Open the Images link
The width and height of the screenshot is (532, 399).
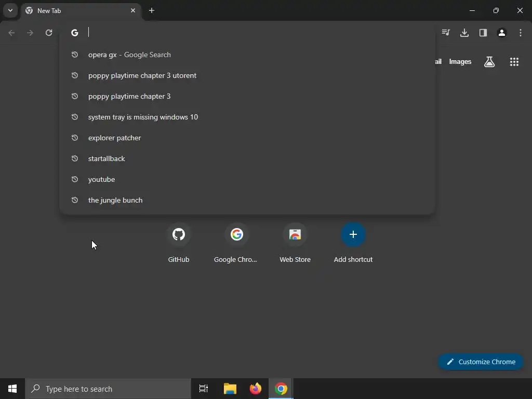pos(460,62)
